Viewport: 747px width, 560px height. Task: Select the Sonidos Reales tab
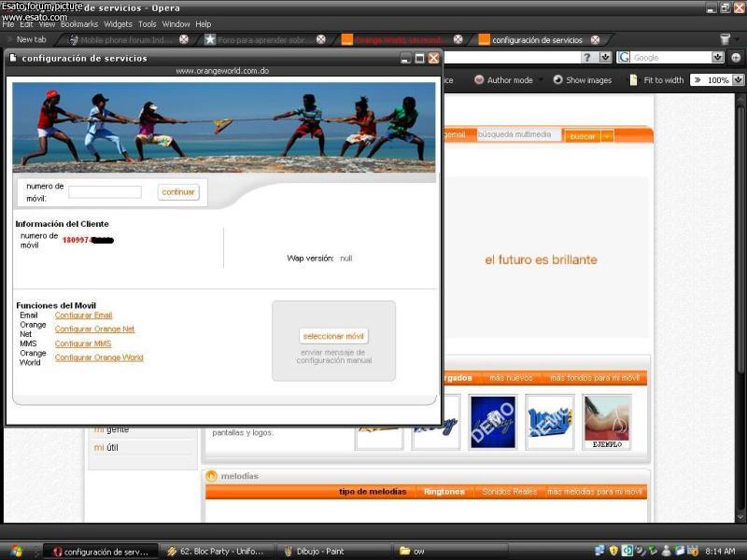pyautogui.click(x=509, y=492)
